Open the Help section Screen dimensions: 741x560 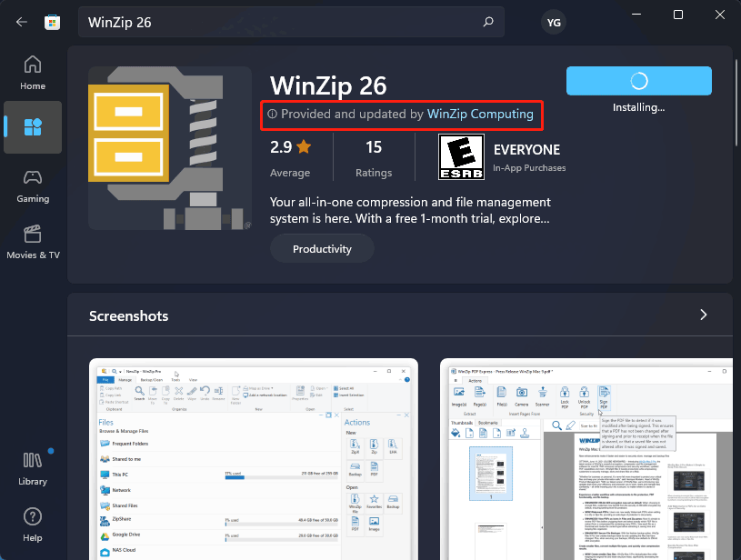(32, 523)
